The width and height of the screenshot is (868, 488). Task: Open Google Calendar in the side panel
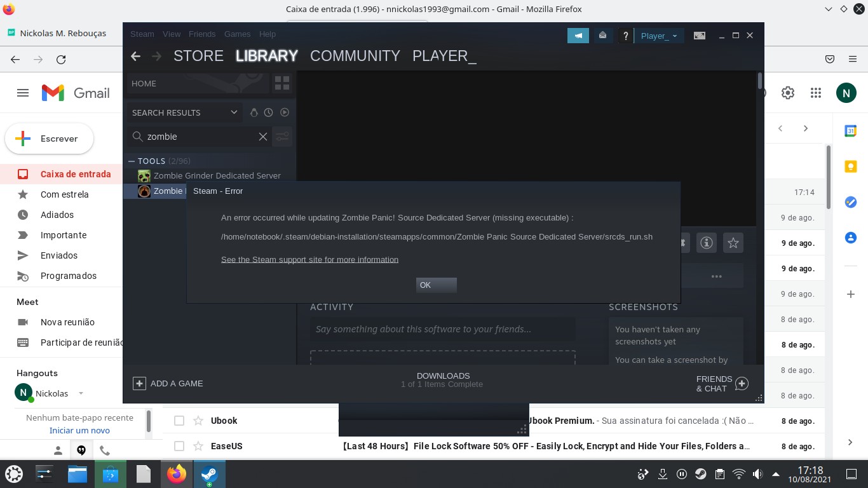[850, 130]
